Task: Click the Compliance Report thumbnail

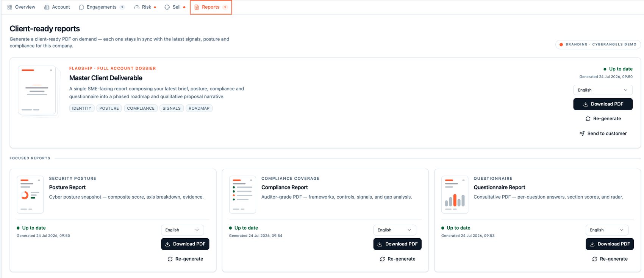Action: click(x=242, y=194)
